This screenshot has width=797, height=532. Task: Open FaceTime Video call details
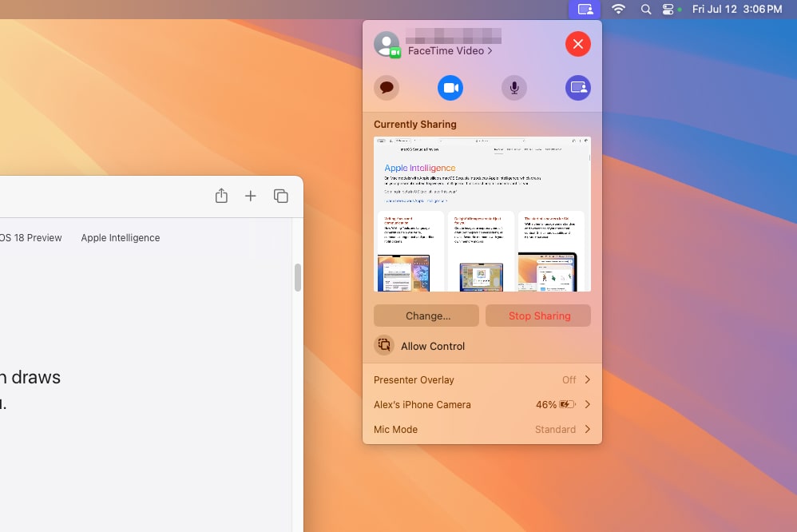click(x=450, y=51)
